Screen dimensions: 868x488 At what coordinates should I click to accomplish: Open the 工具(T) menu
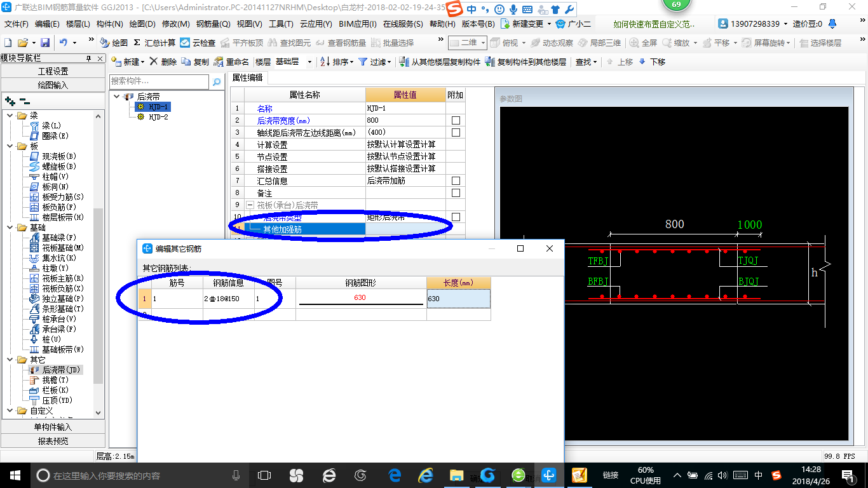click(281, 24)
